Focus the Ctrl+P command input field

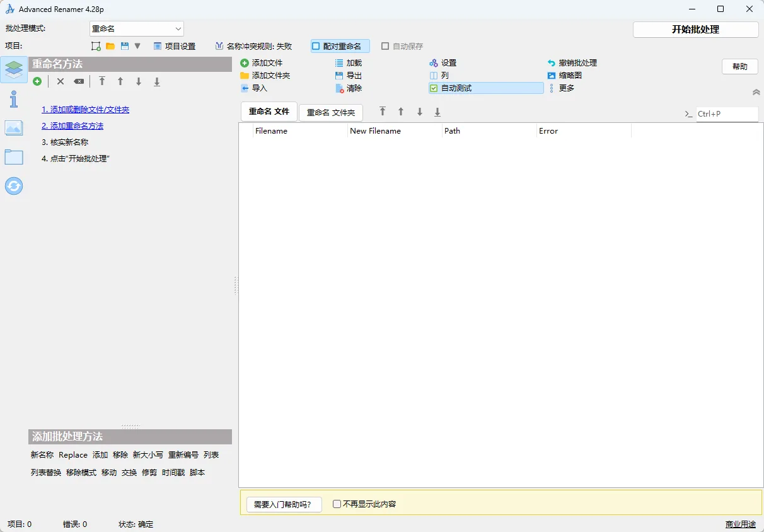pyautogui.click(x=727, y=114)
